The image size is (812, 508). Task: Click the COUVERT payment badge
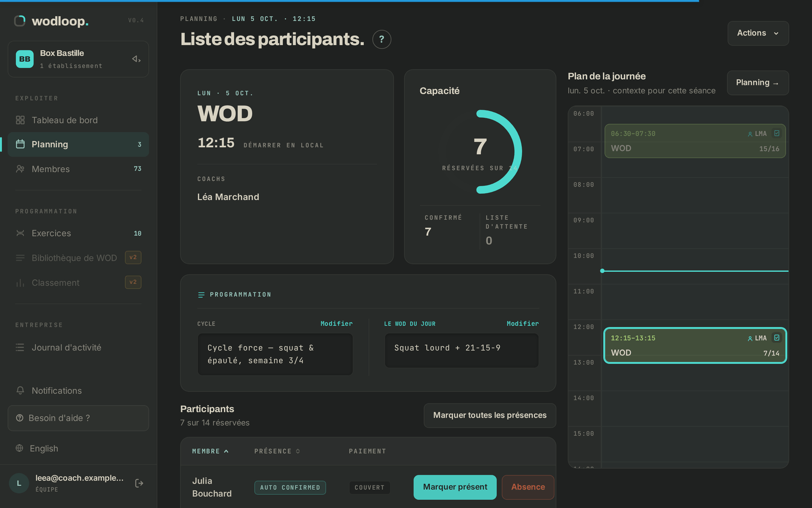tap(369, 488)
